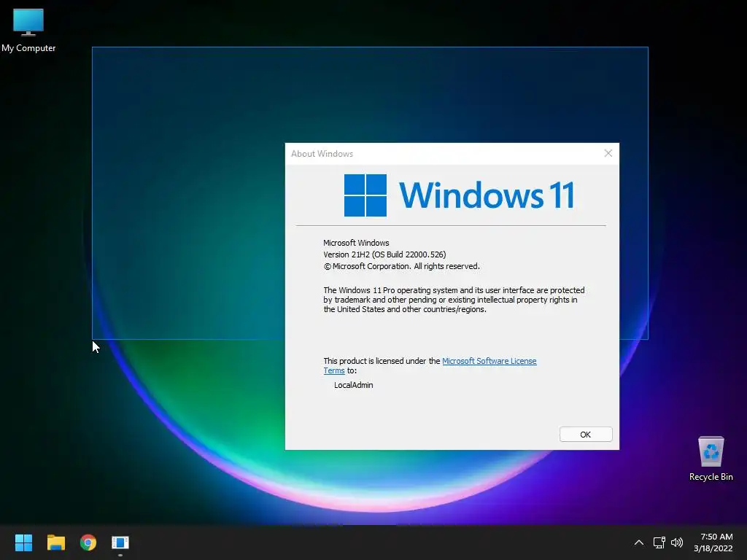Click the 'Microsoft Windows' text line
This screenshot has width=747, height=560.
[356, 243]
